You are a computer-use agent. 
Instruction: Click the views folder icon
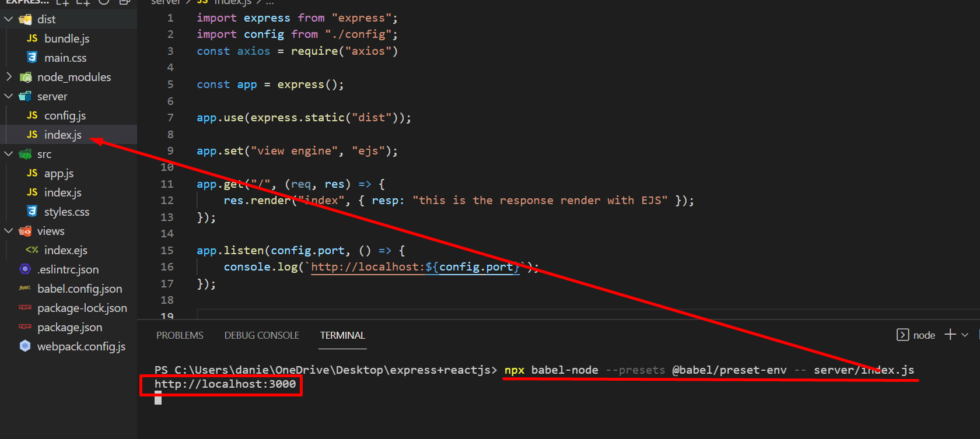click(x=25, y=231)
